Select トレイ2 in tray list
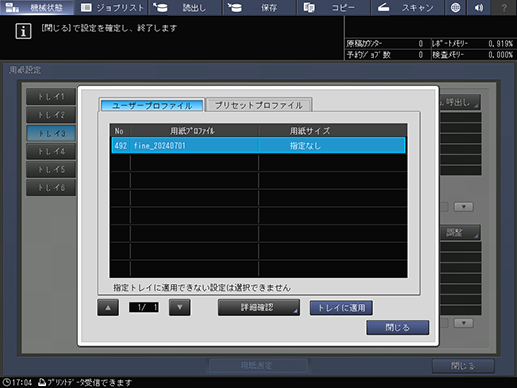The width and height of the screenshot is (517, 388). click(51, 115)
